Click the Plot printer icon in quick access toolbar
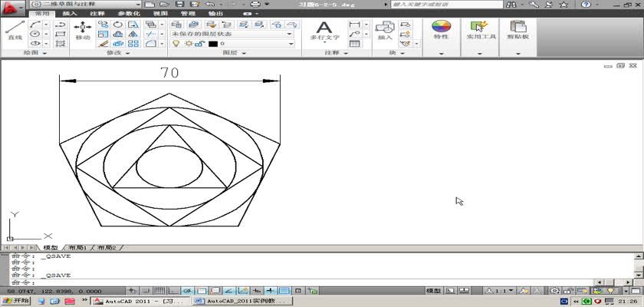The height and width of the screenshot is (307, 644). tap(255, 4)
